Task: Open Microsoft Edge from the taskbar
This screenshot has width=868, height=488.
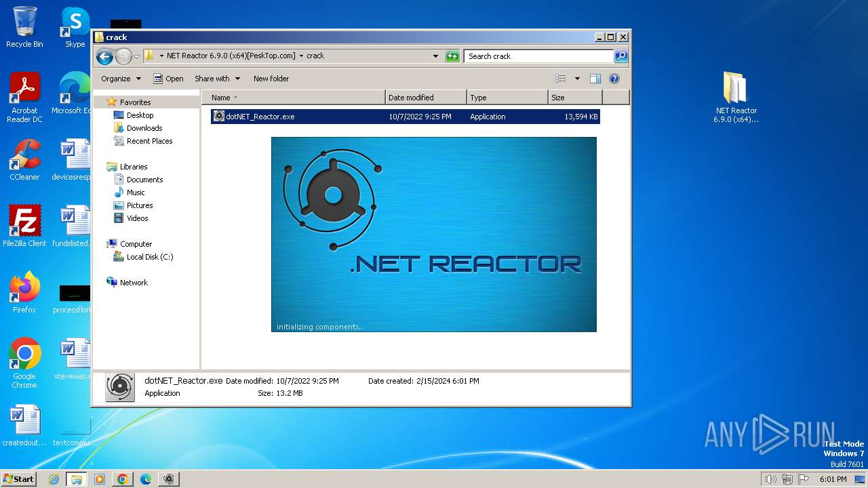Action: 145,479
